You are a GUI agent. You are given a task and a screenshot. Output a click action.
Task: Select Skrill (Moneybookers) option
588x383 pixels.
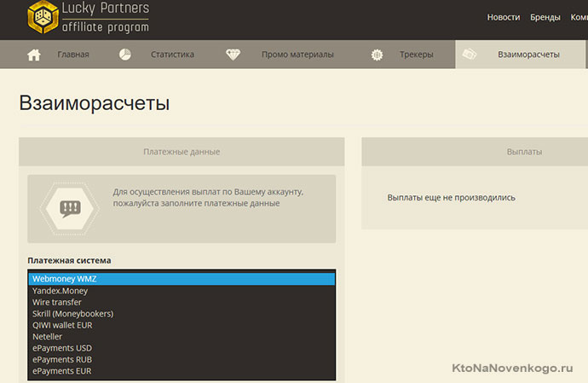pyautogui.click(x=182, y=314)
